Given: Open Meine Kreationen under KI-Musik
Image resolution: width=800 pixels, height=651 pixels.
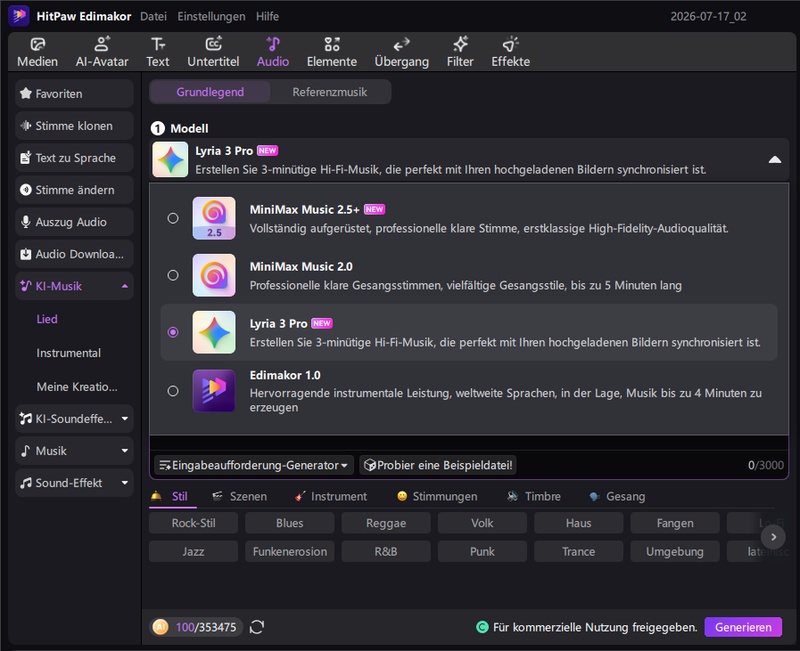Looking at the screenshot, I should (x=77, y=387).
